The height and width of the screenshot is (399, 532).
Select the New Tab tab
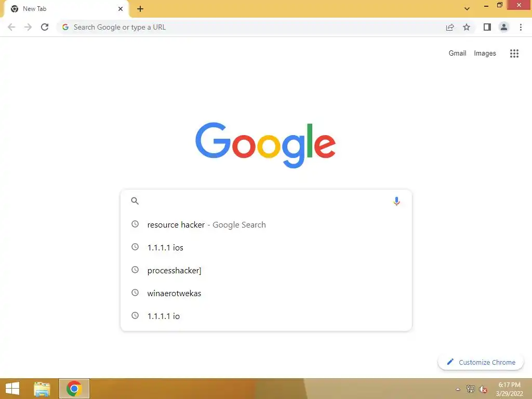point(66,9)
